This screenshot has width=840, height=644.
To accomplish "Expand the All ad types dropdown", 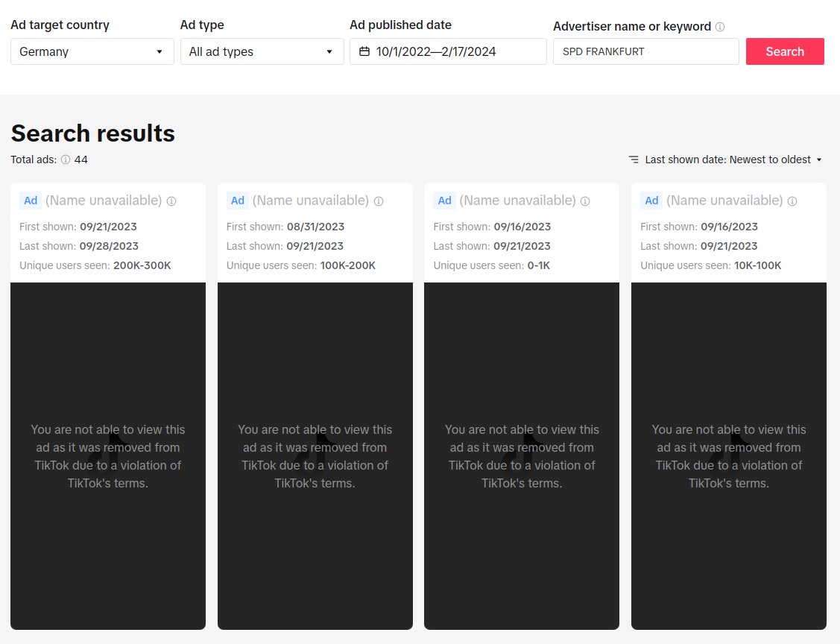I will click(262, 51).
